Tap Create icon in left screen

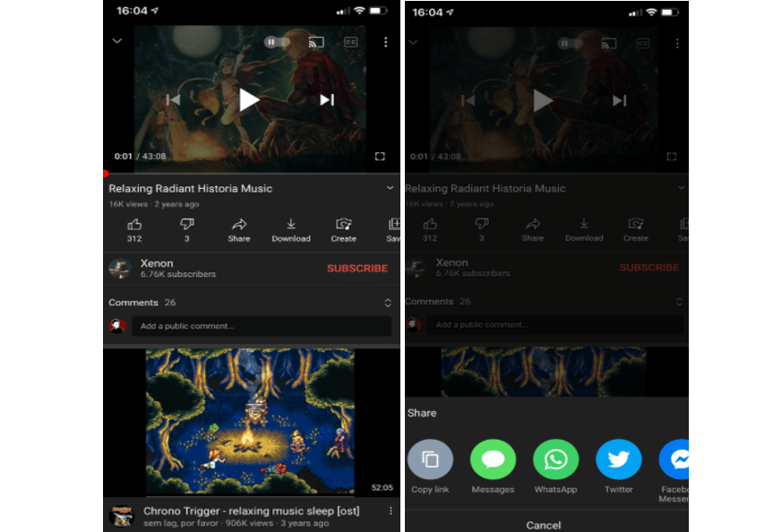pyautogui.click(x=344, y=230)
